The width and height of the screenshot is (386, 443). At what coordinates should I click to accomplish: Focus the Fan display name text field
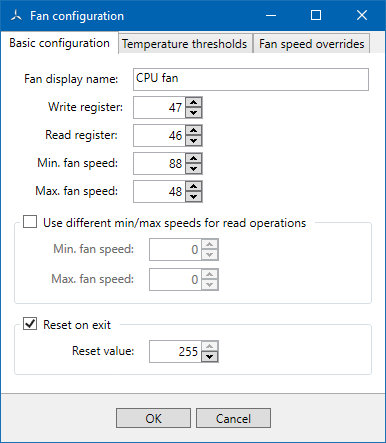251,79
